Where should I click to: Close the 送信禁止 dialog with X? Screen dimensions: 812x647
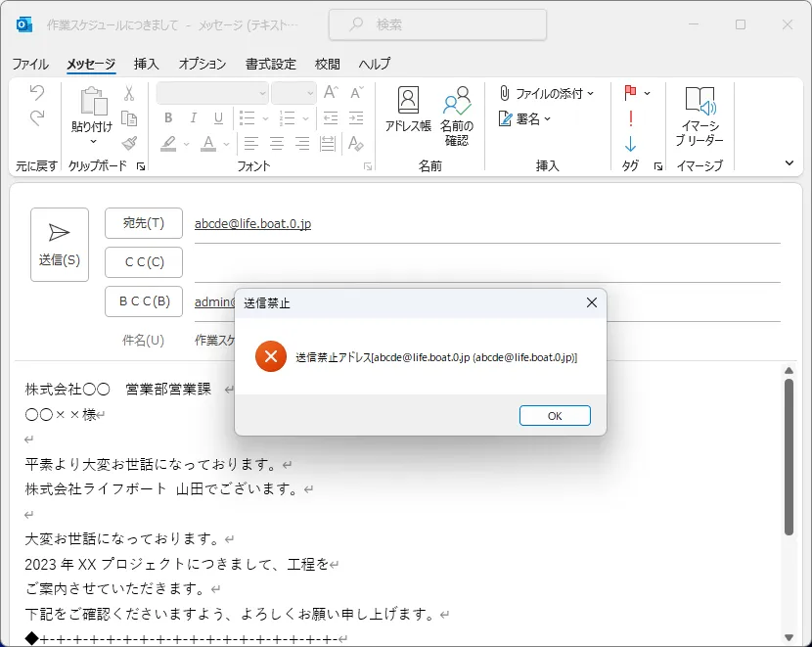592,302
